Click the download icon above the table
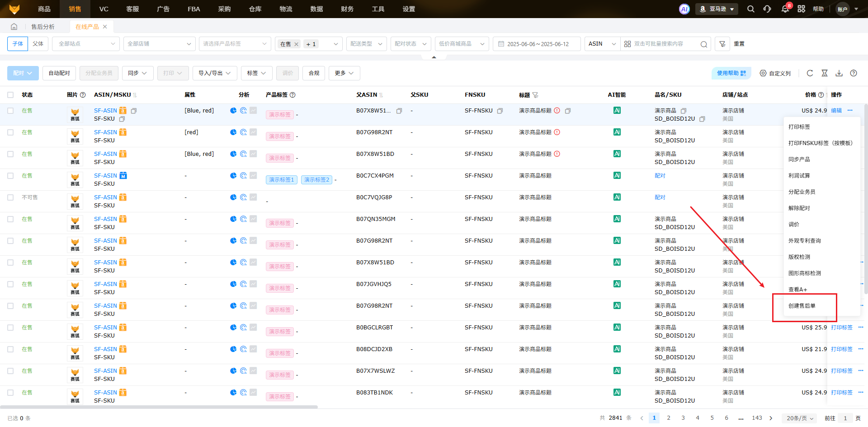 pos(839,73)
